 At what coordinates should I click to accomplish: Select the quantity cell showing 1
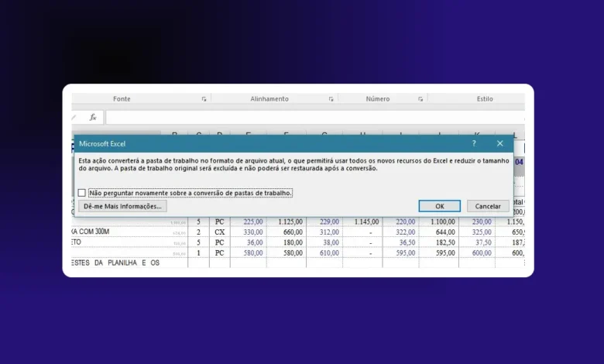[x=199, y=252]
